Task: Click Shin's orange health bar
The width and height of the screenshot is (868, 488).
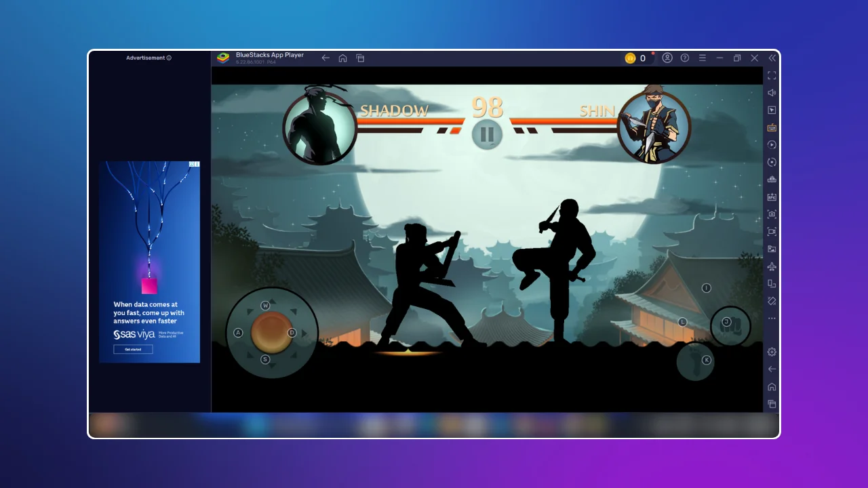Action: 564,122
